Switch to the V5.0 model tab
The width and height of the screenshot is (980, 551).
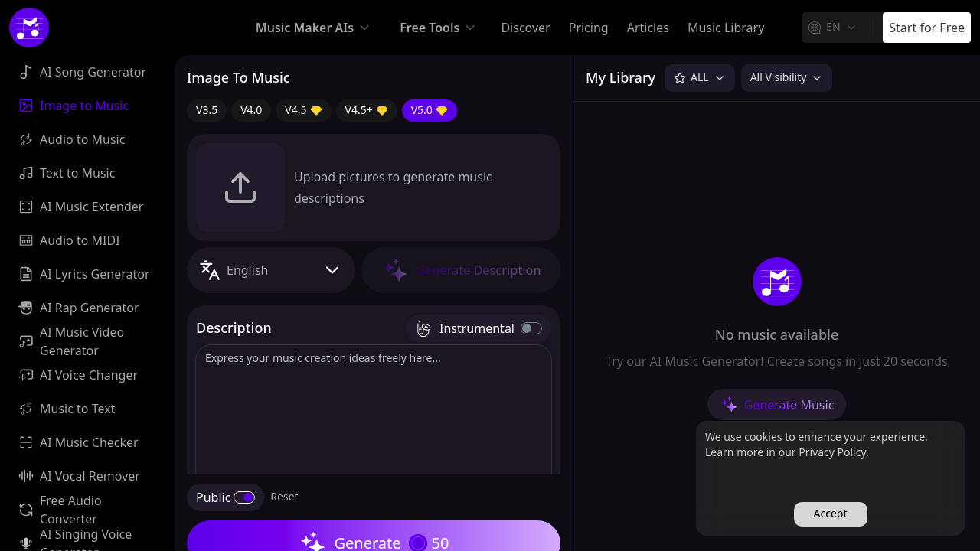(x=429, y=110)
